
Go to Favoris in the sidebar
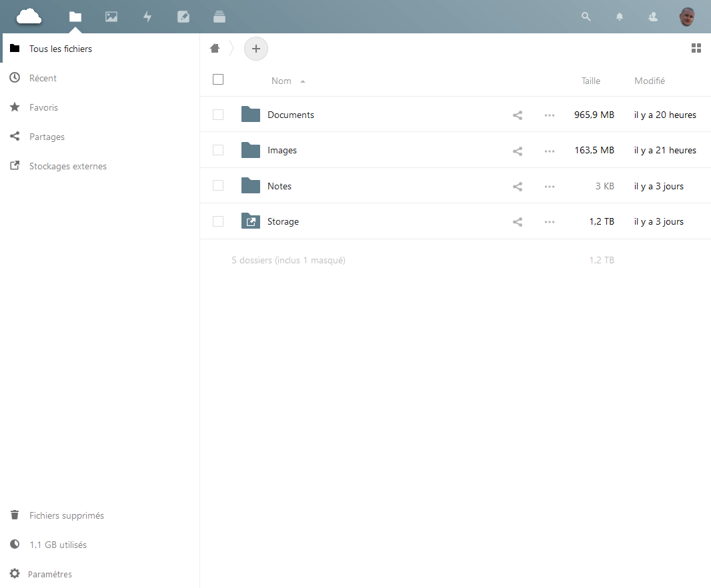pos(43,107)
